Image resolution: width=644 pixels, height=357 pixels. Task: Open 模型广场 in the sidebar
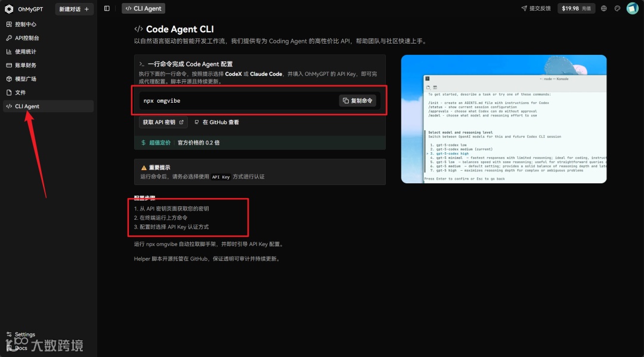[48, 79]
